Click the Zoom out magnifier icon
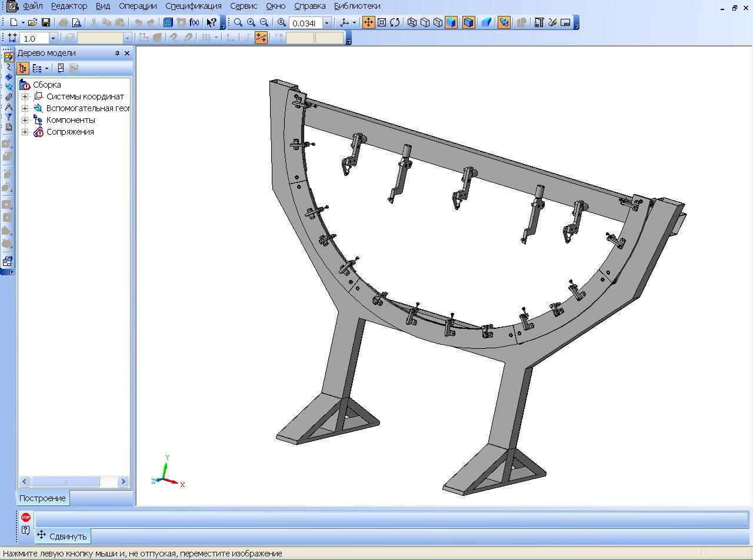The height and width of the screenshot is (560, 753). coord(264,22)
